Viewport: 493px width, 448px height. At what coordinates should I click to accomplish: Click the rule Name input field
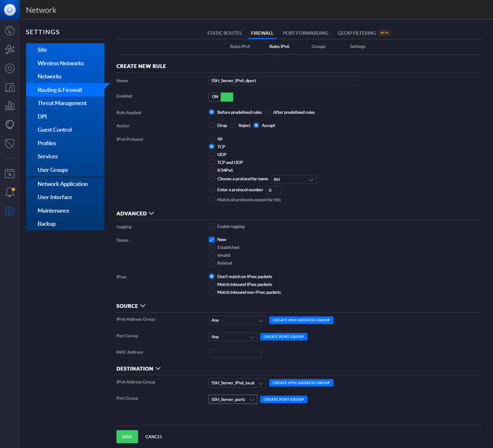click(x=283, y=81)
